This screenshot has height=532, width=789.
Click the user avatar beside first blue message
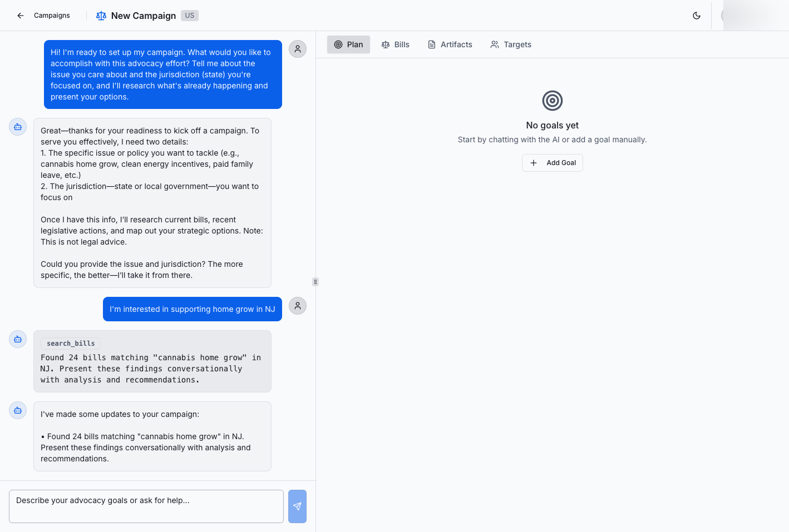click(x=298, y=49)
